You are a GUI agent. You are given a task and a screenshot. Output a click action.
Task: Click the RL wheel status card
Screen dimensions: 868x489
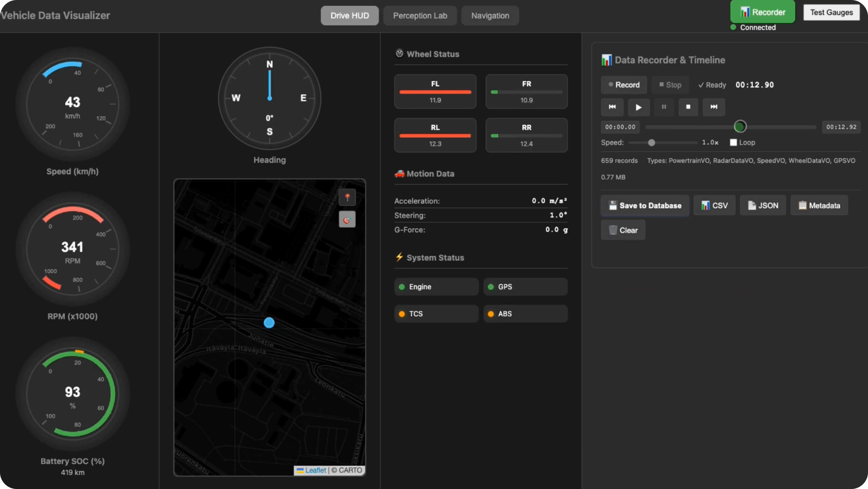click(x=435, y=135)
